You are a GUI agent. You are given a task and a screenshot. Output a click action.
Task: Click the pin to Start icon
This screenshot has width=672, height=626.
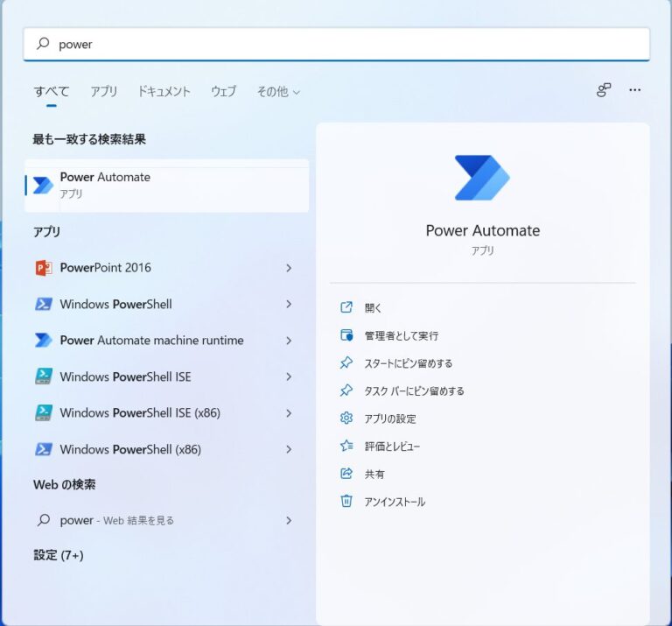(x=346, y=362)
